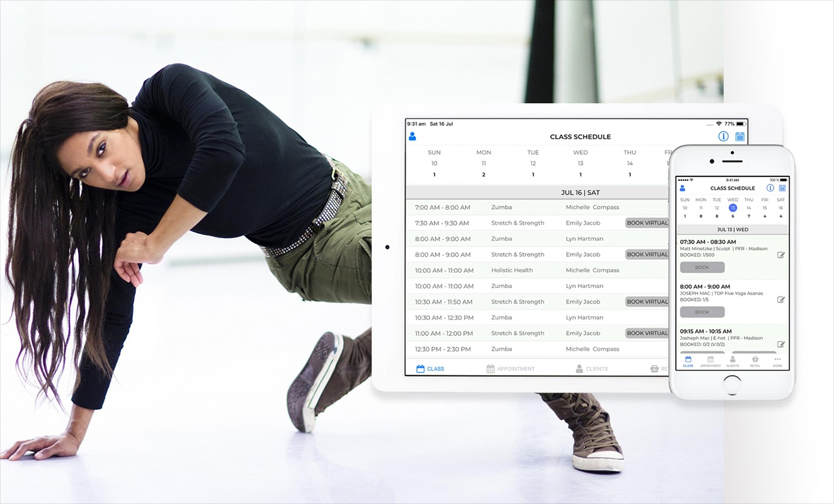
Task: Tap the info icon in the phone header
Action: [770, 188]
